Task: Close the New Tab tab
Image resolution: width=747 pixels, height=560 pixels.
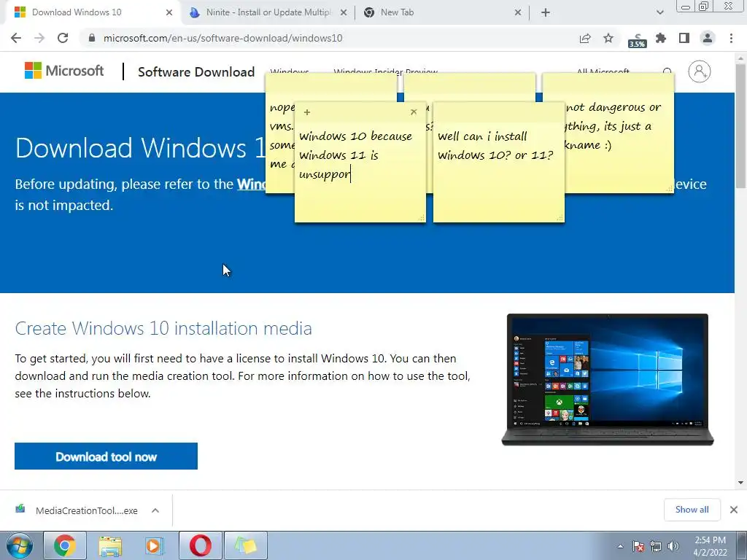Action: click(518, 13)
